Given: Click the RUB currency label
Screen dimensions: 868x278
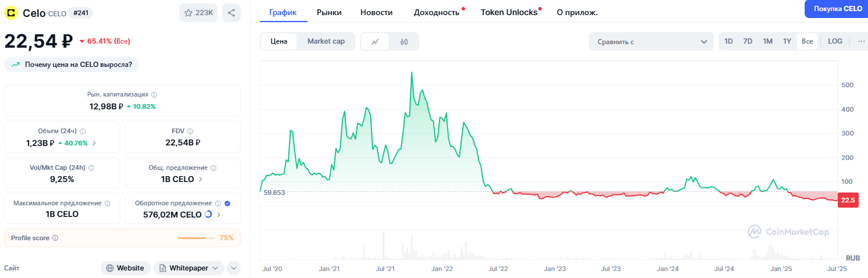Looking at the screenshot, I should tap(853, 258).
